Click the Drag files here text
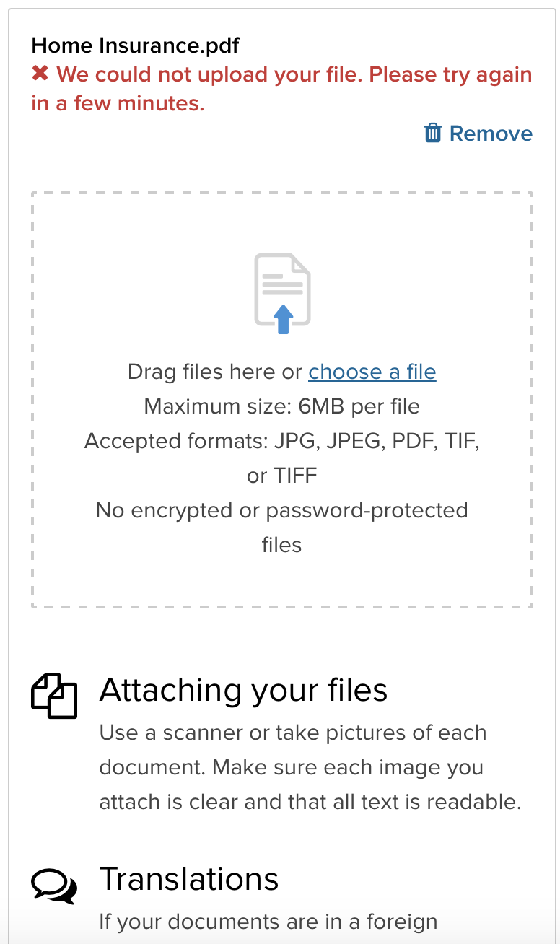The image size is (560, 944). (214, 372)
